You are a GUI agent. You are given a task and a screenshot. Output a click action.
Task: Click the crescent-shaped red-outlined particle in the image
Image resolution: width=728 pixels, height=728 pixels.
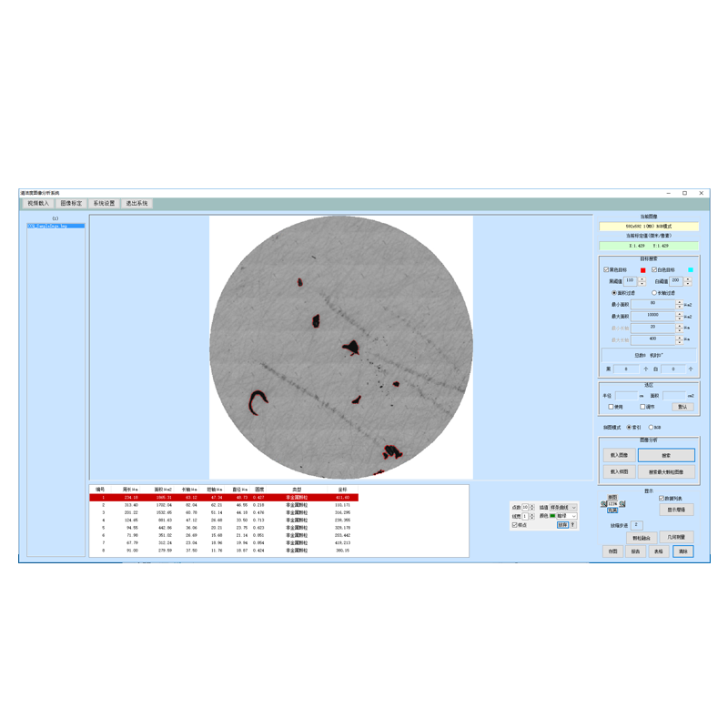coord(258,402)
